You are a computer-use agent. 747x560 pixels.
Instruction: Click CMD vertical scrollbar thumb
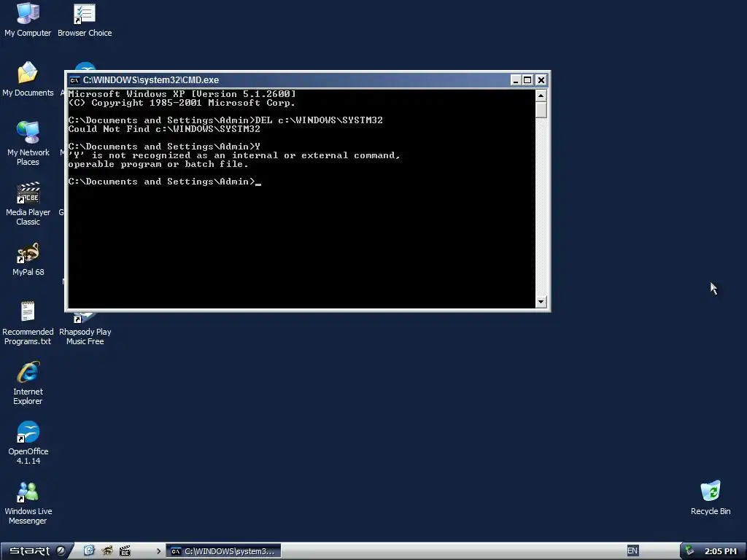(x=541, y=109)
